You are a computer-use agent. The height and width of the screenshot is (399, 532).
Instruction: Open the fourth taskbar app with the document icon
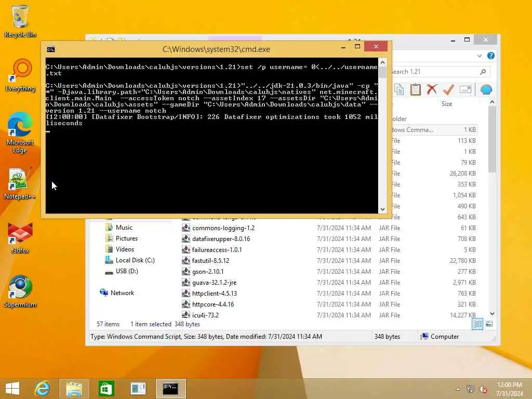pos(138,389)
